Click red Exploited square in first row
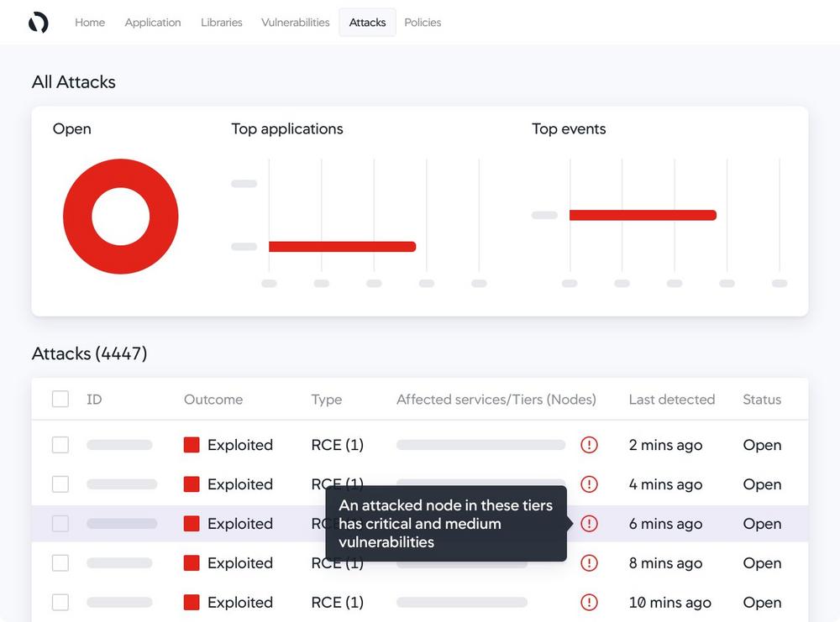Image resolution: width=840 pixels, height=622 pixels. [192, 445]
